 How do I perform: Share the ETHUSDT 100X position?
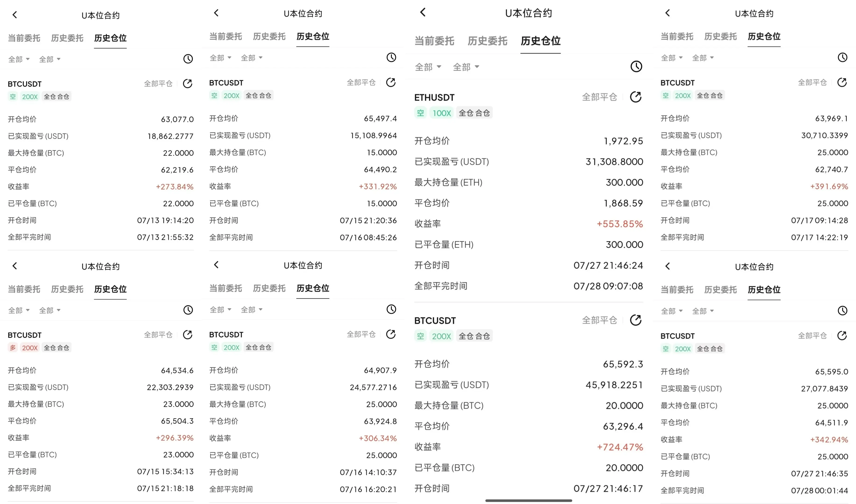coord(636,97)
